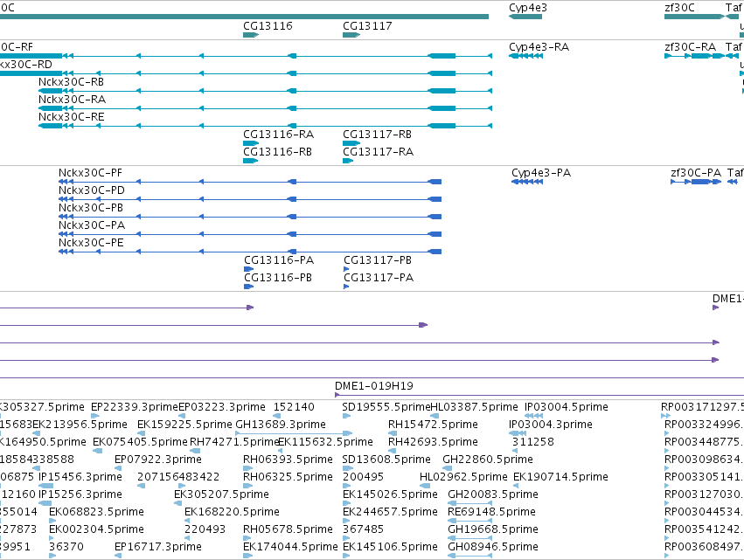Click the GH13689.3prime EST label
The height and width of the screenshot is (560, 744).
pos(281,425)
